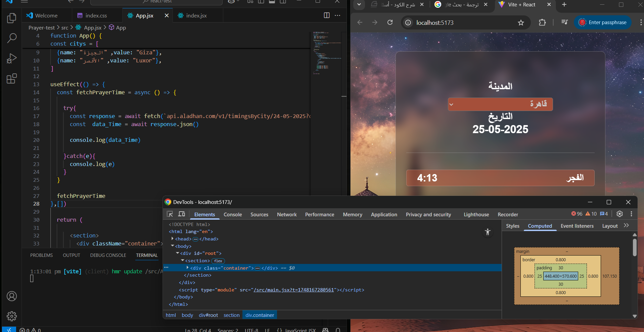Expand the div.container node in Elements
644x332 pixels.
coord(188,268)
